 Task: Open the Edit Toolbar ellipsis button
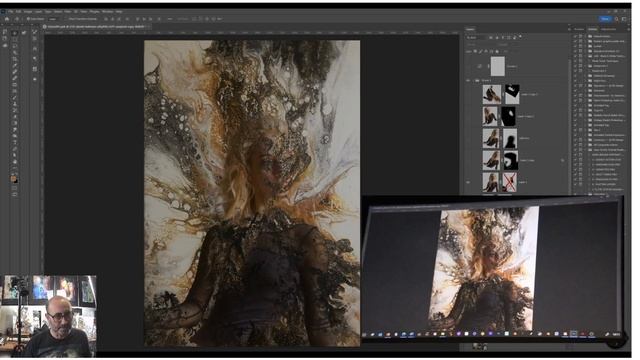point(15,168)
